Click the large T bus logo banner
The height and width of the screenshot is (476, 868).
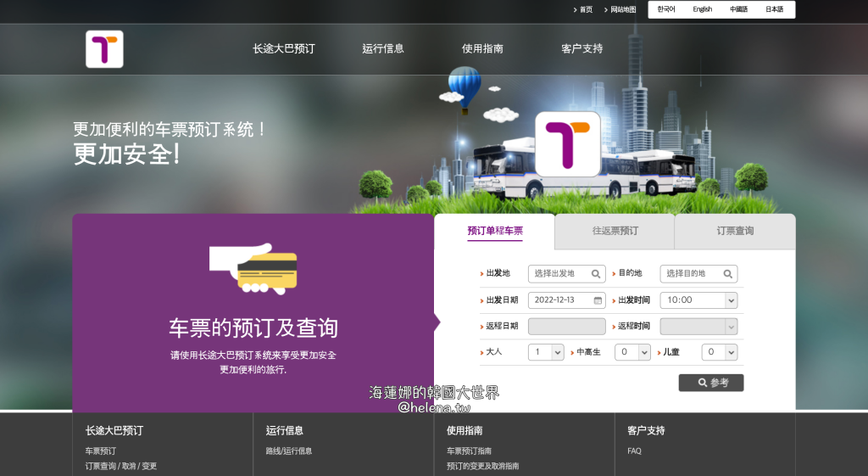567,144
